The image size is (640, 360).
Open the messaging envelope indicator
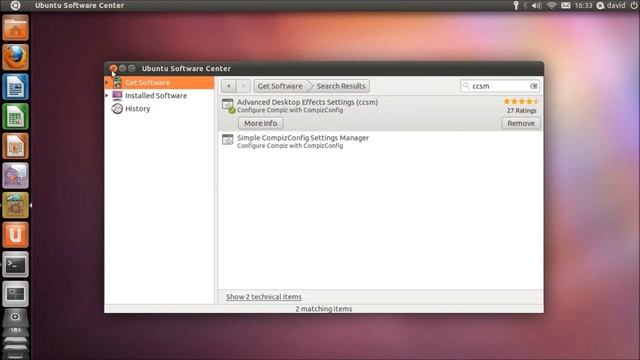pyautogui.click(x=566, y=5)
